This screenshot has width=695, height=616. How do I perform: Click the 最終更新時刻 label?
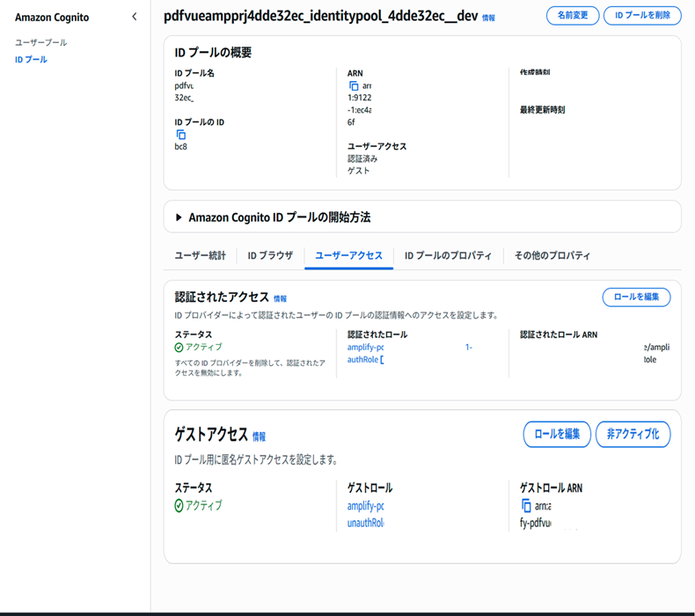pyautogui.click(x=542, y=110)
